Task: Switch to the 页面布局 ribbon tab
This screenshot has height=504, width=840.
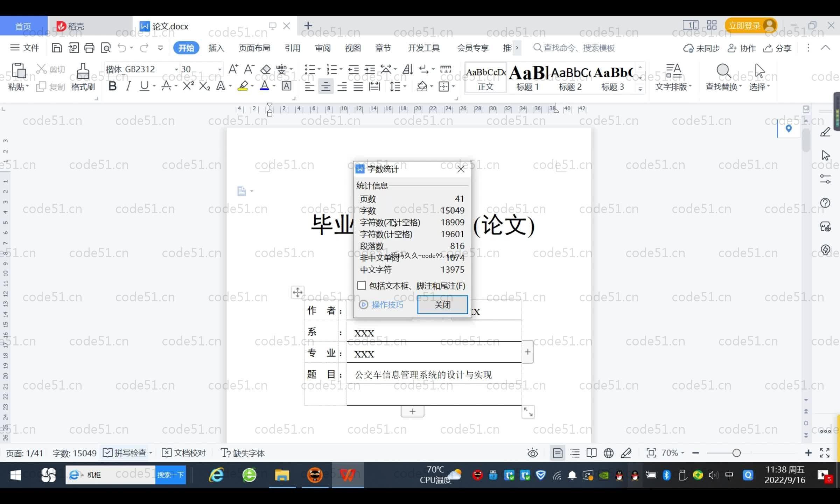Action: (x=254, y=48)
